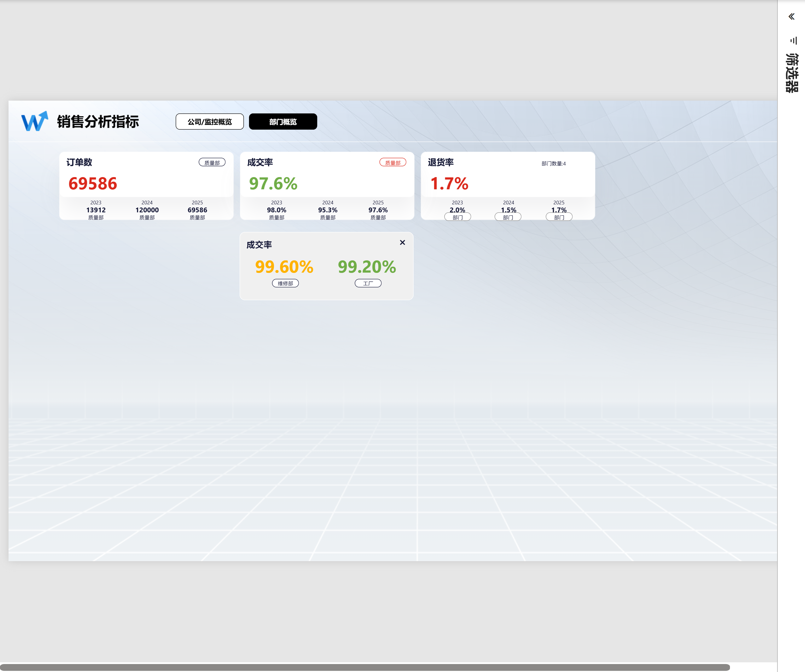Screen dimensions: 805x672
Task: Click the 2023 deal rate 98.0%
Action: point(276,210)
